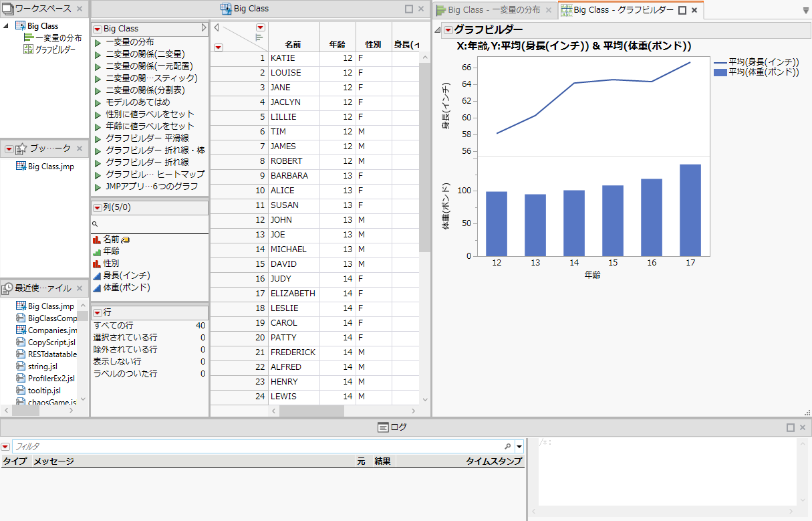The width and height of the screenshot is (812, 521).
Task: Open the tab list dropdown at far right
Action: click(x=805, y=11)
